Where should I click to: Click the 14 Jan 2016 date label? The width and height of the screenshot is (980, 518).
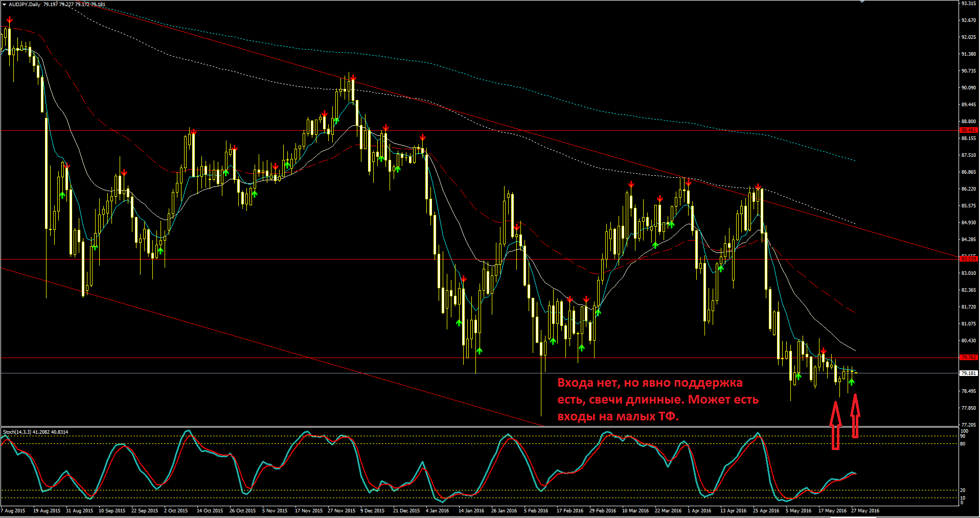tap(471, 511)
